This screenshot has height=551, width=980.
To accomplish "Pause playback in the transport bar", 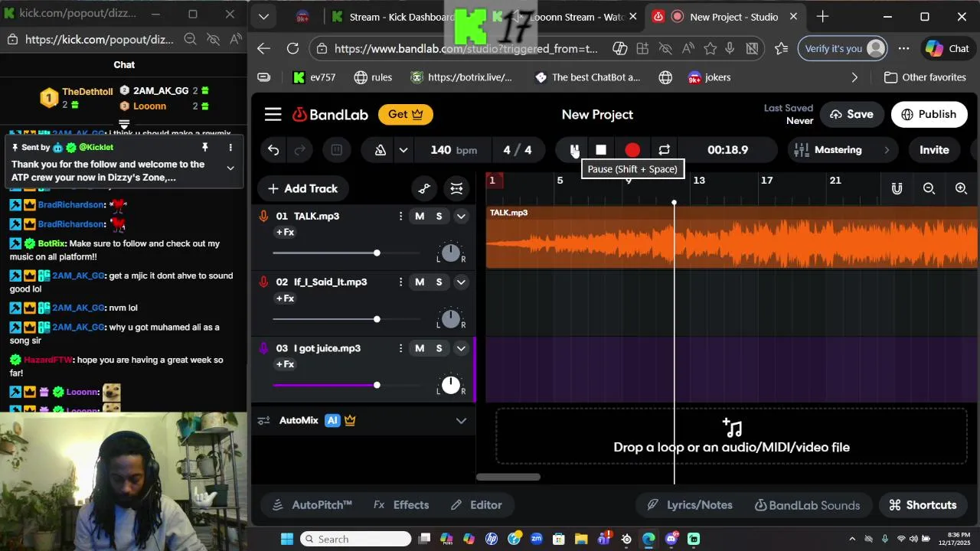I will coord(574,150).
